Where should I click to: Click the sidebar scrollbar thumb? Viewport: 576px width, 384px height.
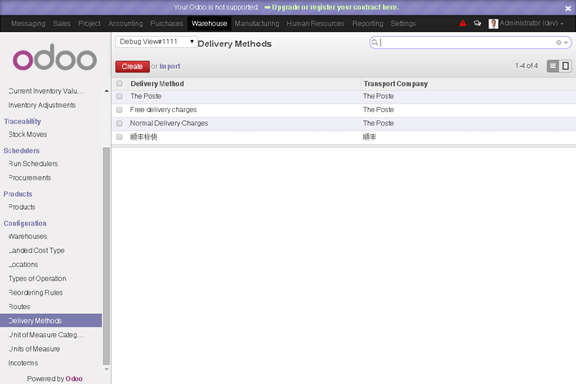tap(107, 256)
